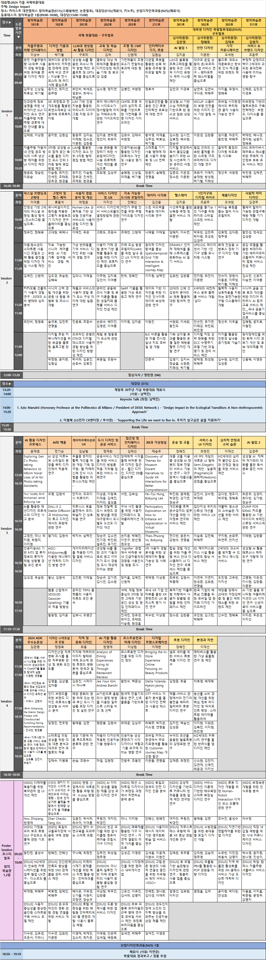Select the 2024 ADR 우수논문상 topic header
Viewport: 266px width, 980px height.
pyautogui.click(x=35, y=640)
